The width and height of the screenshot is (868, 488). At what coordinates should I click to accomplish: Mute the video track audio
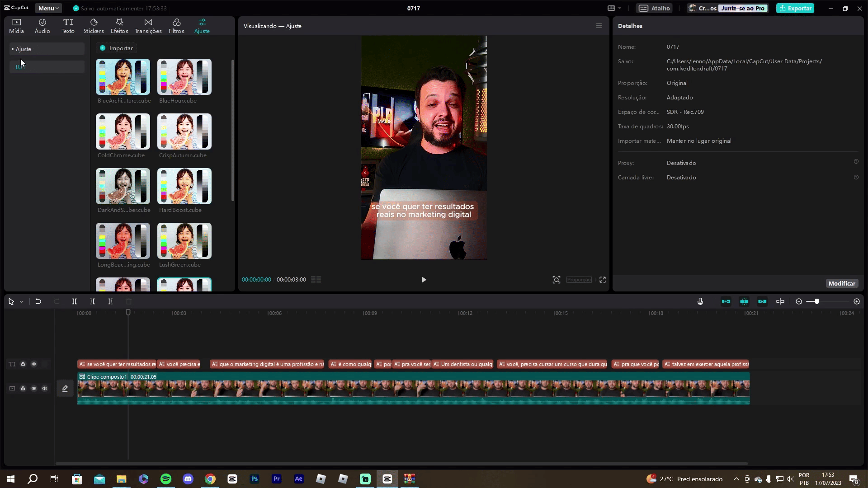point(45,389)
